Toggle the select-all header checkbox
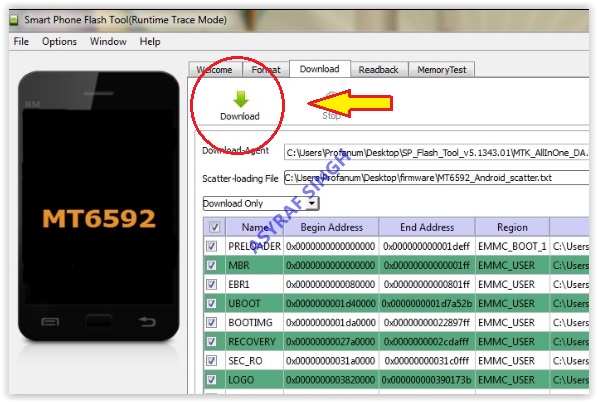 (214, 227)
